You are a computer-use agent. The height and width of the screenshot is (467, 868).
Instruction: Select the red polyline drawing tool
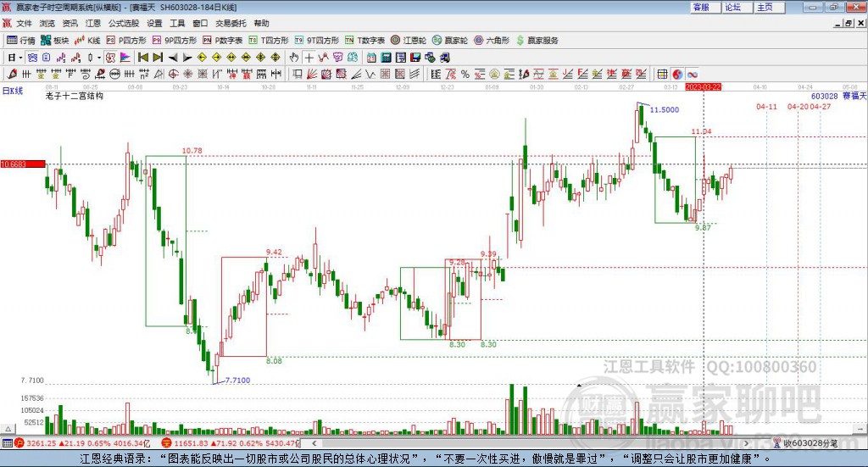pos(323,58)
